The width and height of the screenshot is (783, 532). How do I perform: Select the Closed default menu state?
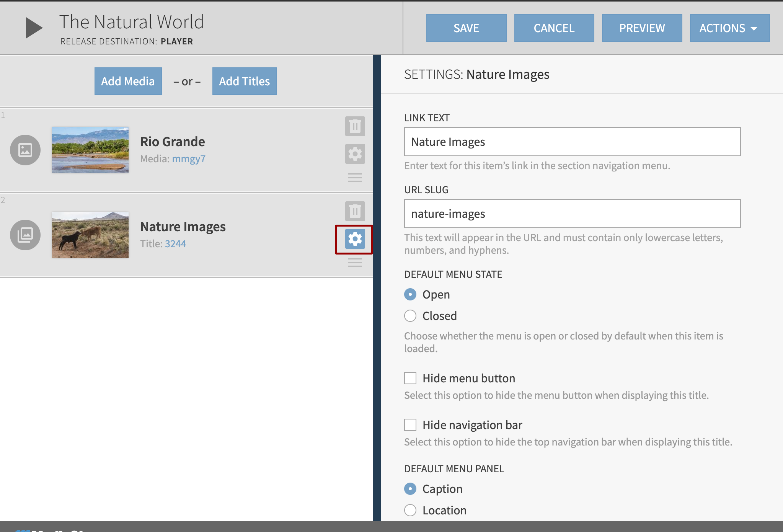coord(410,316)
